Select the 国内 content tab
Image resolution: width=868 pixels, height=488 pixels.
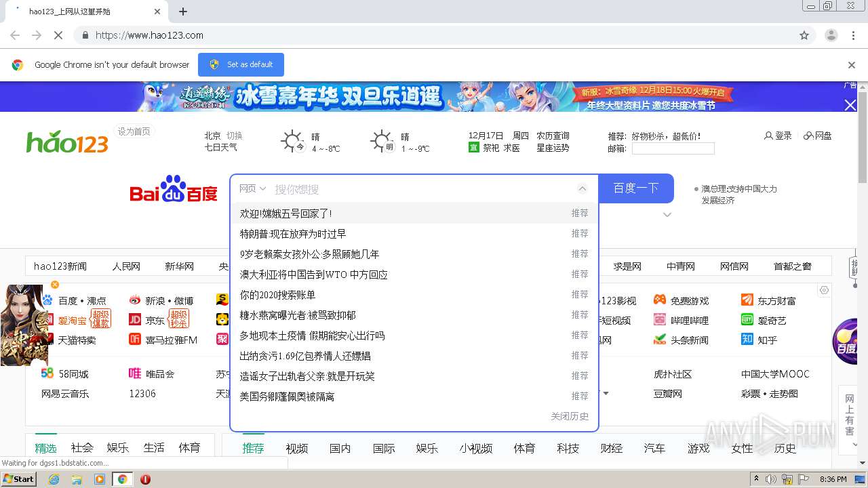[340, 448]
